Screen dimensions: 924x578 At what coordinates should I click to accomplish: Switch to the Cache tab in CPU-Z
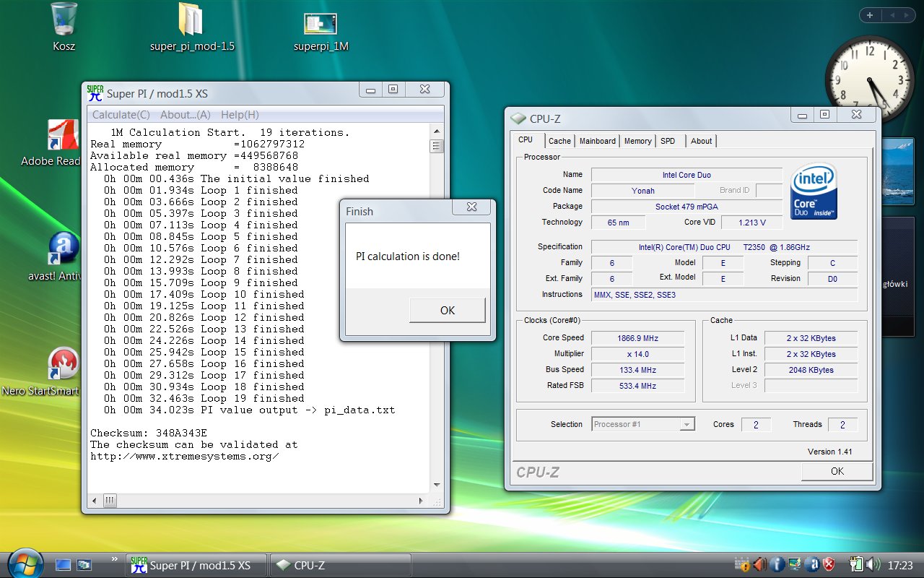point(559,141)
